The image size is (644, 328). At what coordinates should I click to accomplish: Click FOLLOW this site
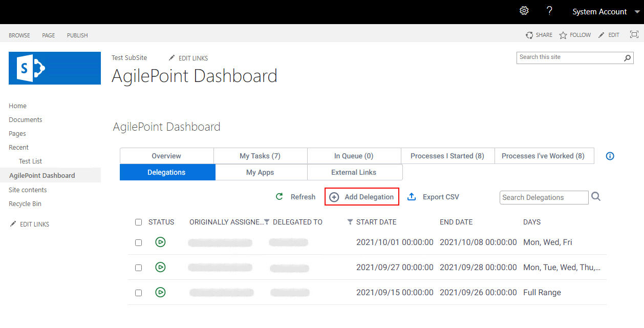(x=575, y=35)
